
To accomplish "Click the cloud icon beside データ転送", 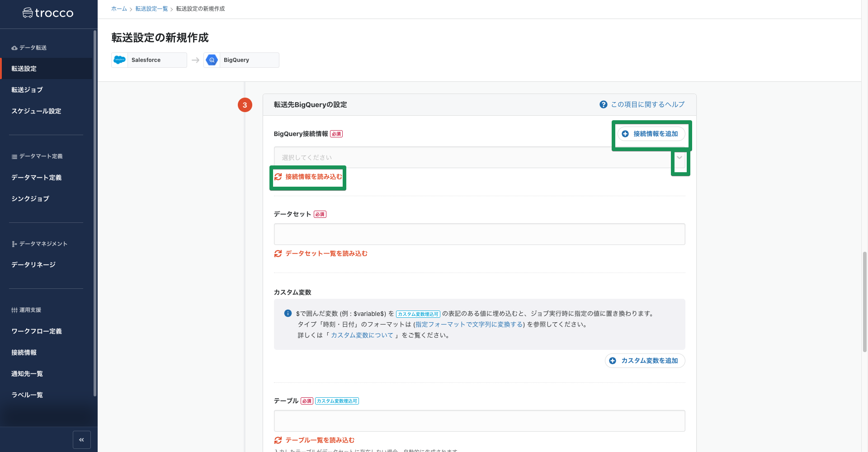I will click(x=14, y=48).
